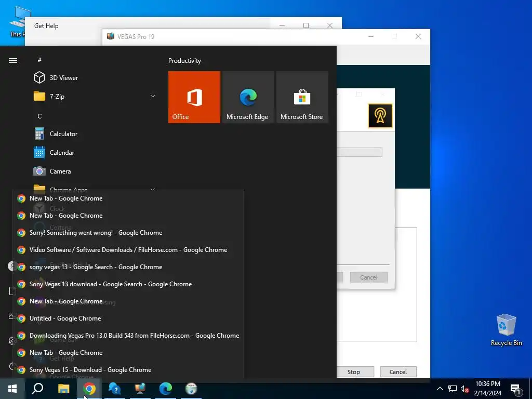The height and width of the screenshot is (399, 532).
Task: Click the C letter group header
Action: pos(39,116)
